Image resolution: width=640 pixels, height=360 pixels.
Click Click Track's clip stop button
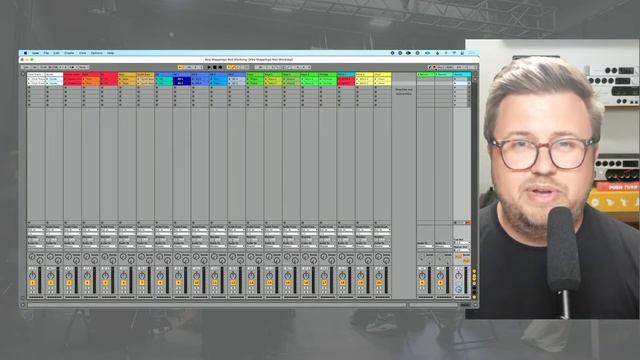29,223
